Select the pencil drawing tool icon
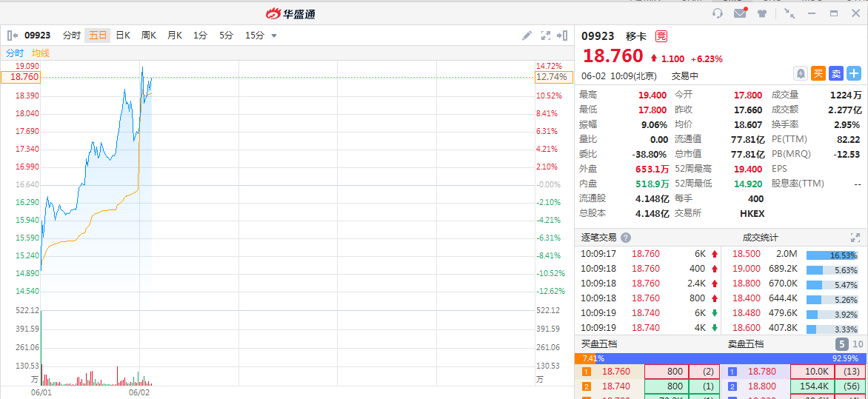 527,36
